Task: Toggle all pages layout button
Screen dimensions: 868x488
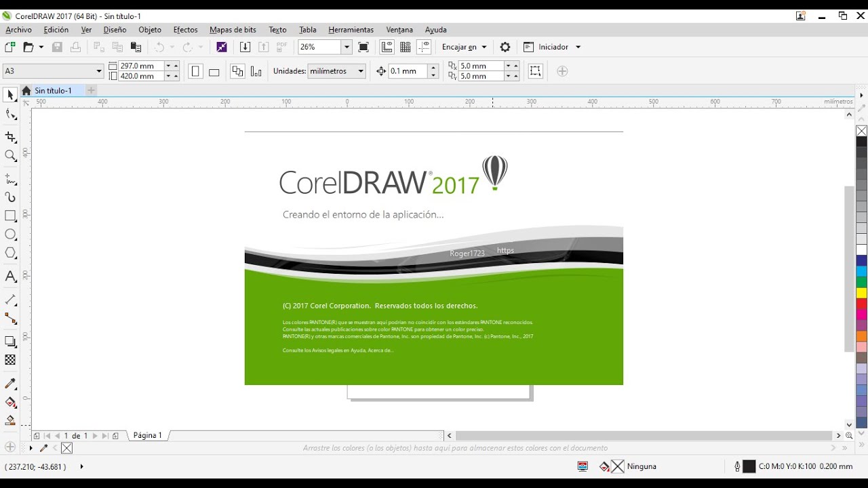Action: [x=237, y=71]
